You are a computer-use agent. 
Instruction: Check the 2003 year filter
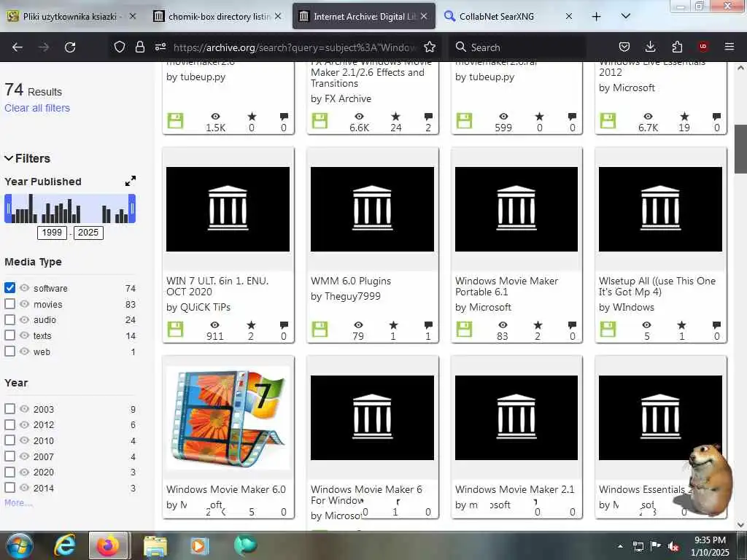9,408
